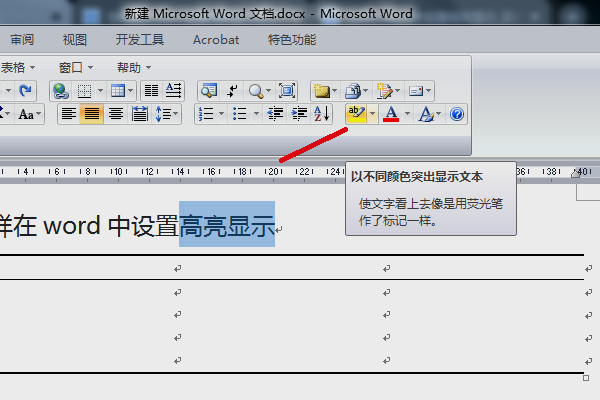Screen dimensions: 600x400
Task: Click the Redo arrow icon
Action: [x=25, y=91]
